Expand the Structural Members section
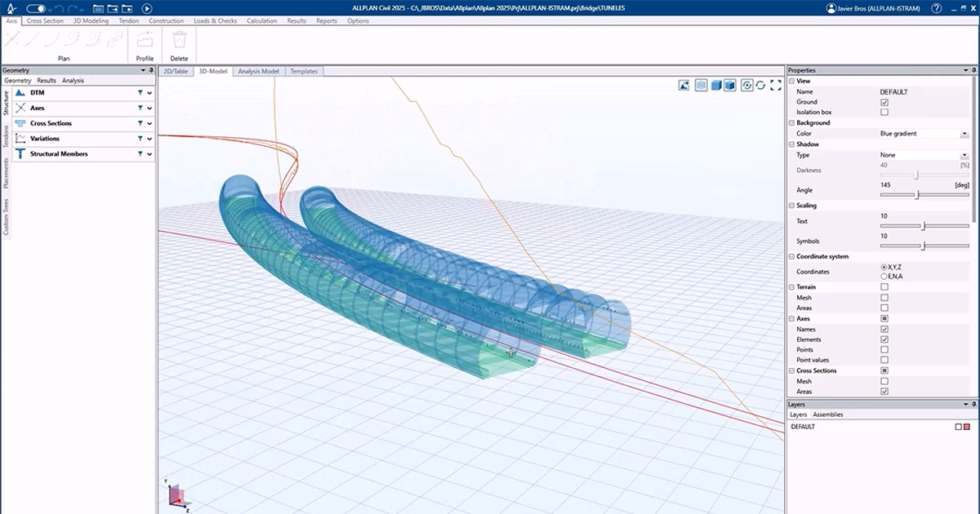 point(149,154)
